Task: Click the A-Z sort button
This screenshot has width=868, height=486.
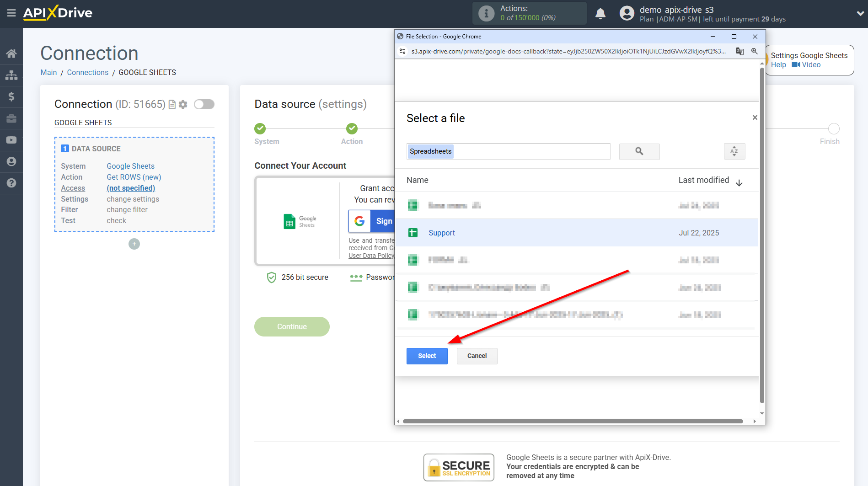Action: 734,151
